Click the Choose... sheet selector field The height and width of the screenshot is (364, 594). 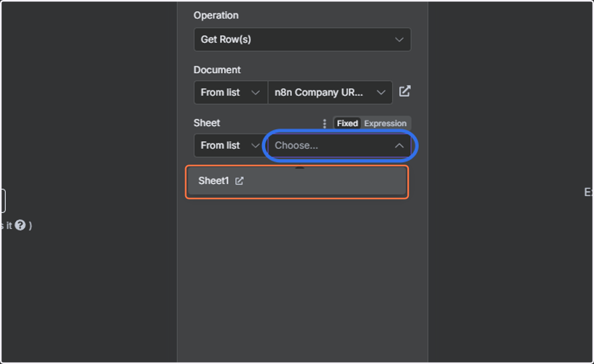click(340, 145)
